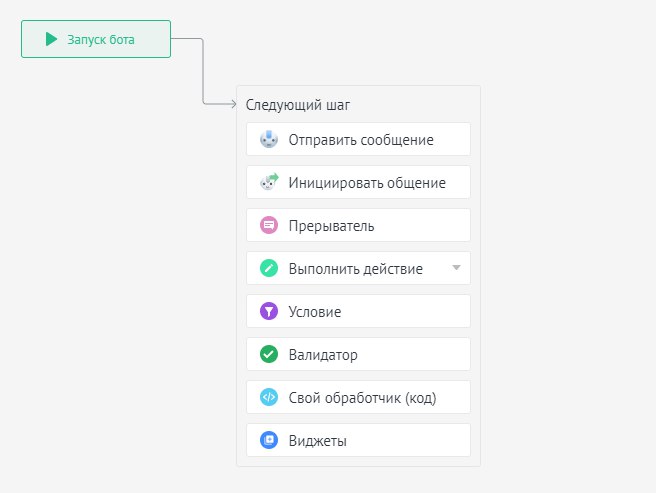The height and width of the screenshot is (493, 656).
Task: Select the pink Прерыватель chat icon
Action: click(x=269, y=225)
